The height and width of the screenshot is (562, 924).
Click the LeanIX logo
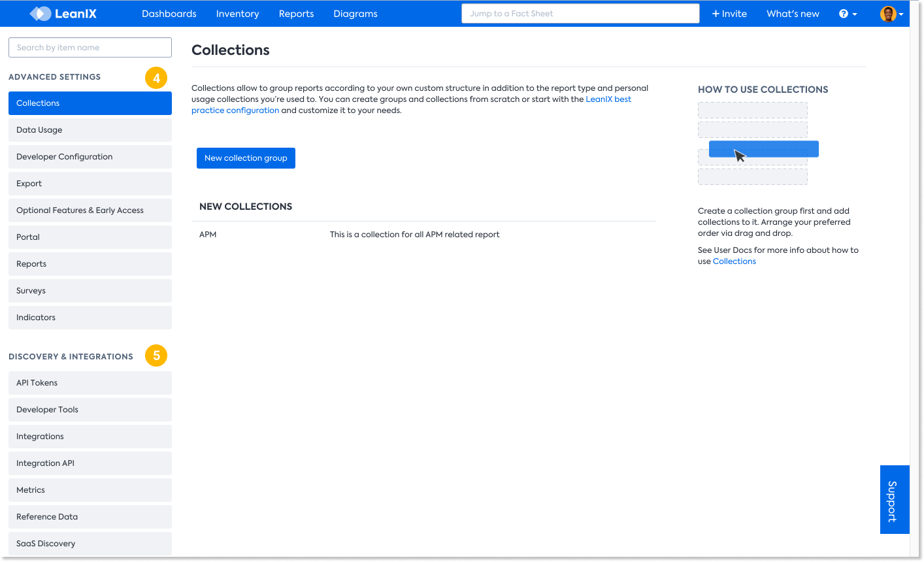tap(63, 14)
